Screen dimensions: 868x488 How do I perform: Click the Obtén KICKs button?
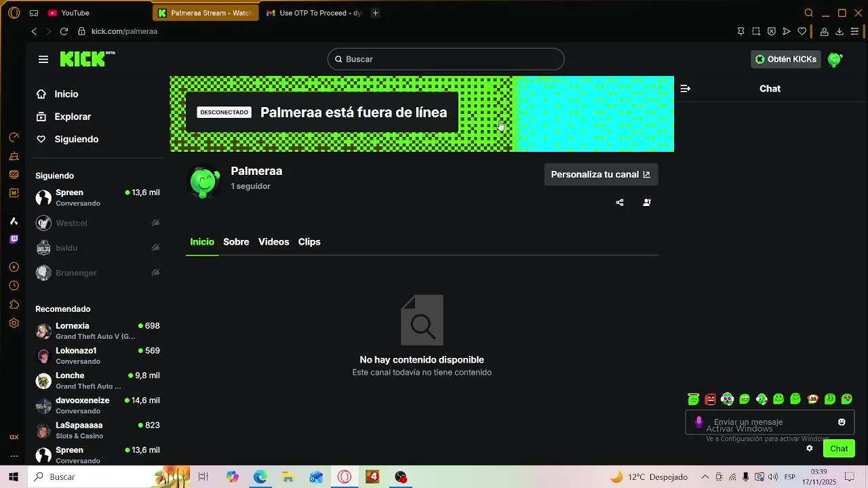(786, 59)
